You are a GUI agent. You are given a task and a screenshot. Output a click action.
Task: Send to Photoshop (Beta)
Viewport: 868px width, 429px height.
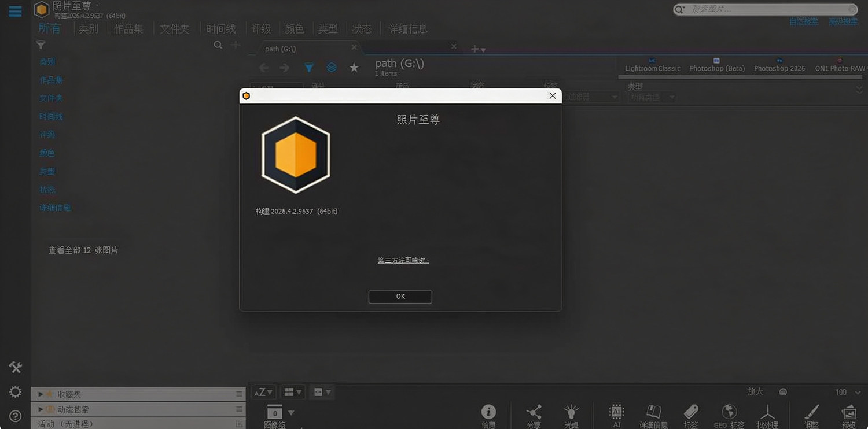click(x=717, y=65)
